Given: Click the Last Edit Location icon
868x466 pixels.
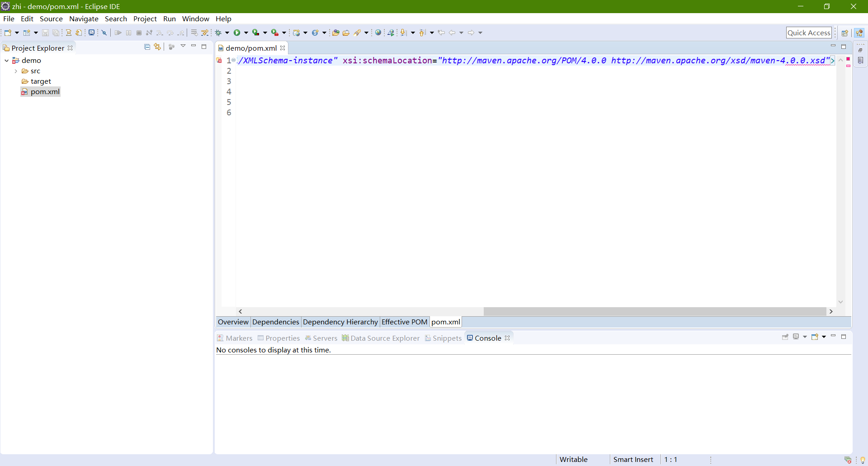Looking at the screenshot, I should click(x=441, y=33).
